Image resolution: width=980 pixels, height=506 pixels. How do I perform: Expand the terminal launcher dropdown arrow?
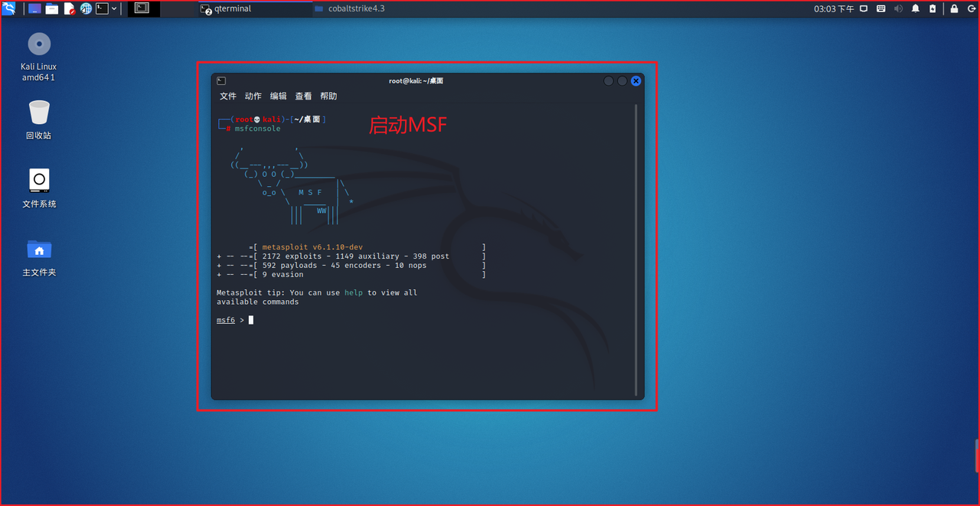tap(114, 8)
